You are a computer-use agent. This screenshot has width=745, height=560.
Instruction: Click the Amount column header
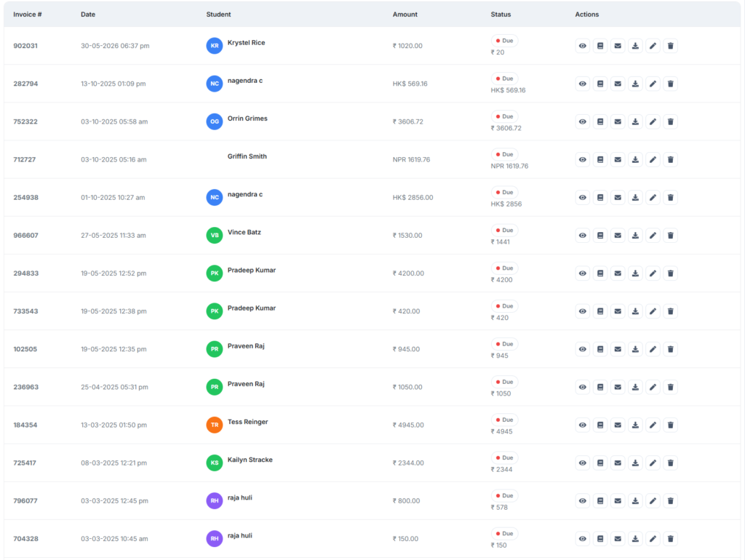(405, 15)
